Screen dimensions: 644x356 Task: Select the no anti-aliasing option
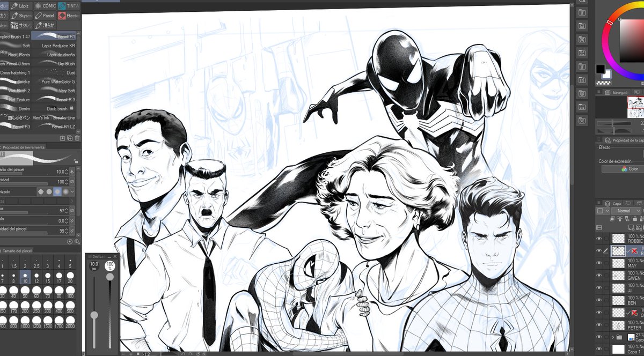click(40, 191)
